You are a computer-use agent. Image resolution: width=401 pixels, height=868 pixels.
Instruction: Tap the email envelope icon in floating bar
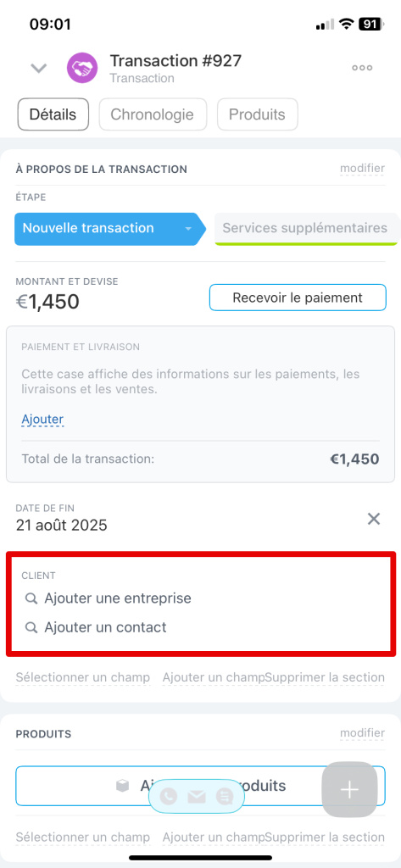tap(196, 797)
